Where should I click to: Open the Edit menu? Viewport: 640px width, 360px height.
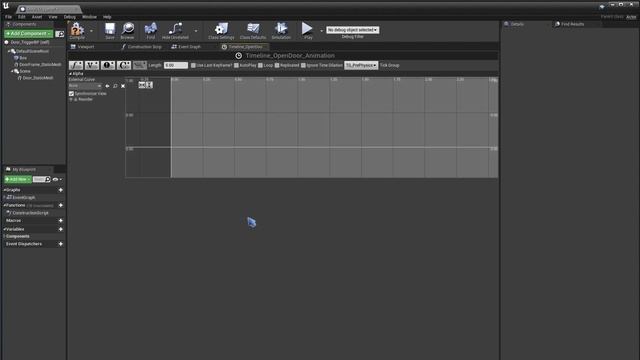point(22,17)
